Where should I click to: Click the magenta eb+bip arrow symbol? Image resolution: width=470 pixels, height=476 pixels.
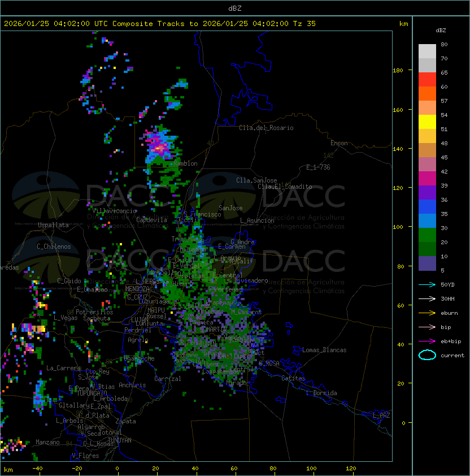pos(427,341)
